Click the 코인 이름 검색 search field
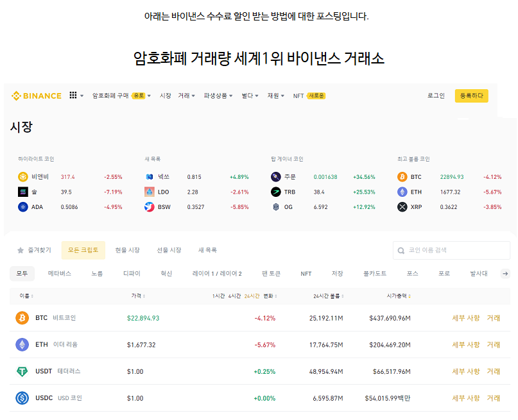518x420 pixels. coord(451,251)
